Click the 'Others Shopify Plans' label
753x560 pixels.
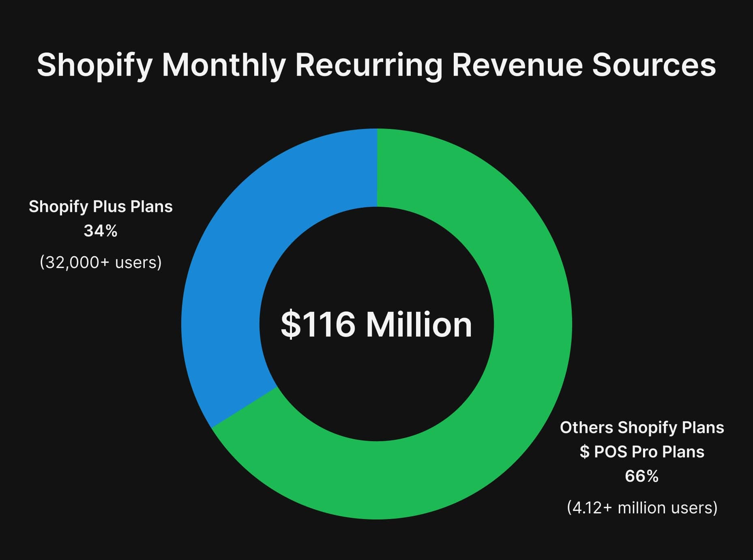click(x=642, y=427)
